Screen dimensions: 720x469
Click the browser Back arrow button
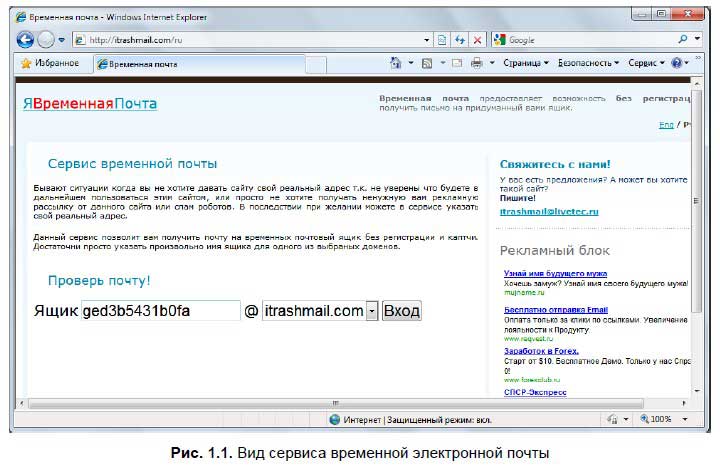click(26, 40)
